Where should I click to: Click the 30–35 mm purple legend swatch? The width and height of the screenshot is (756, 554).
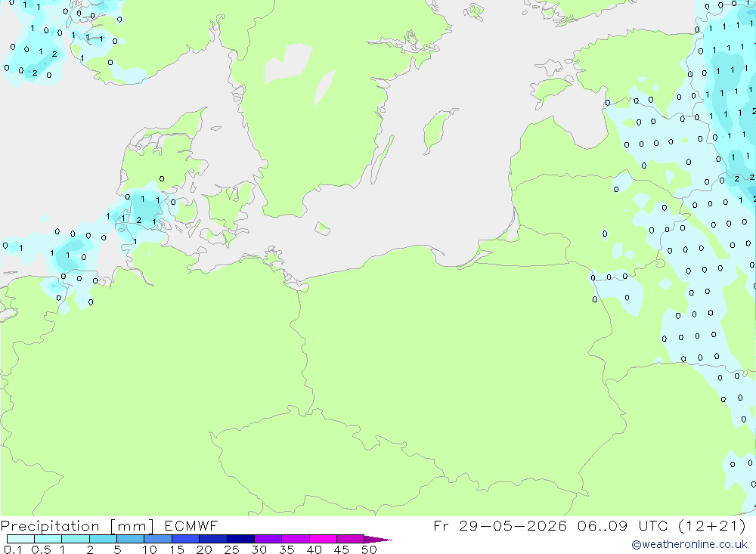268,539
